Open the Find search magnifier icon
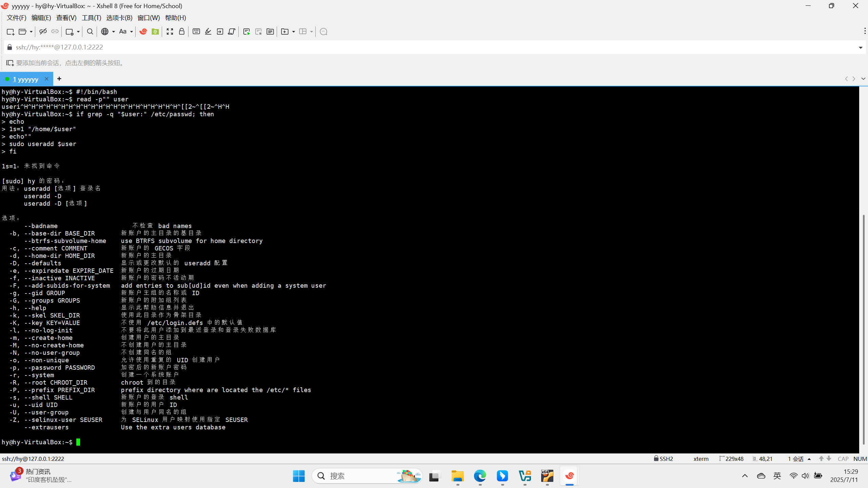Screen dimensions: 868x488 tap(90, 32)
